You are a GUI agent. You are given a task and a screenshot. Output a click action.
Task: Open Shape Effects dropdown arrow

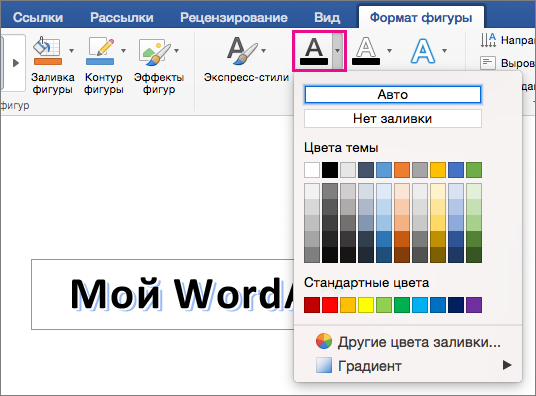pyautogui.click(x=177, y=51)
